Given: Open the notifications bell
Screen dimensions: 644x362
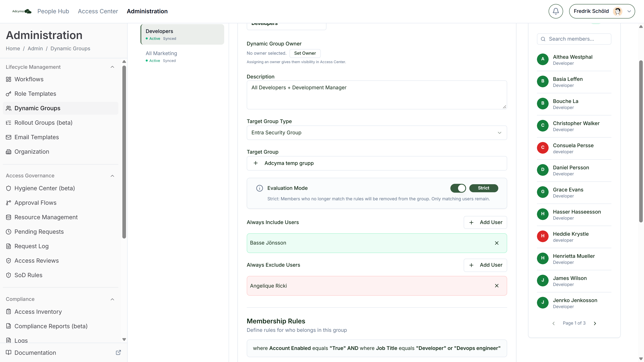Looking at the screenshot, I should point(555,11).
